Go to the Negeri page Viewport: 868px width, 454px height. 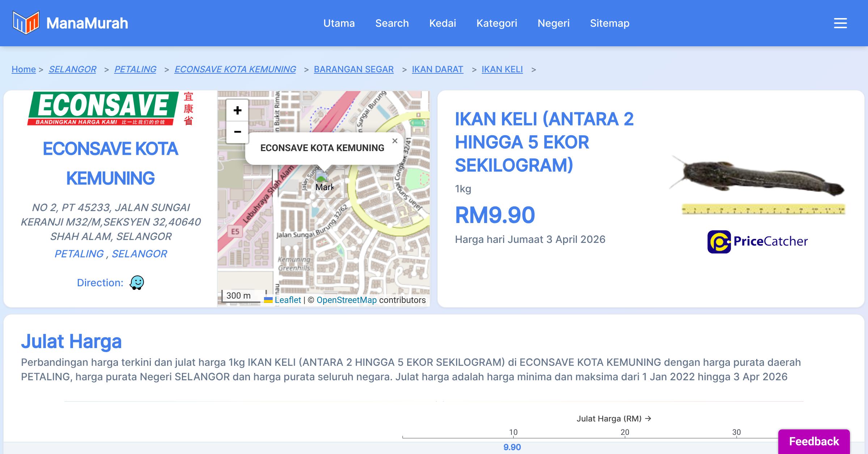pos(553,23)
